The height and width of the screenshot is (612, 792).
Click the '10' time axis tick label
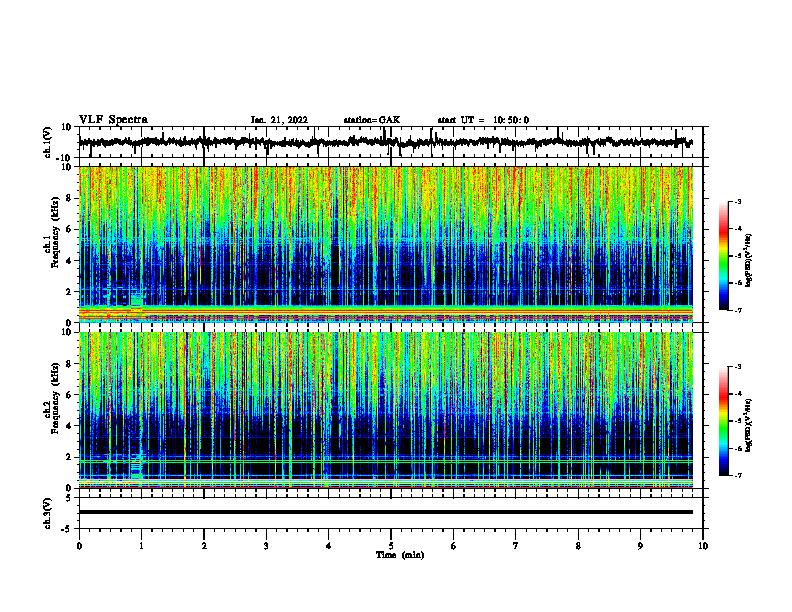703,546
